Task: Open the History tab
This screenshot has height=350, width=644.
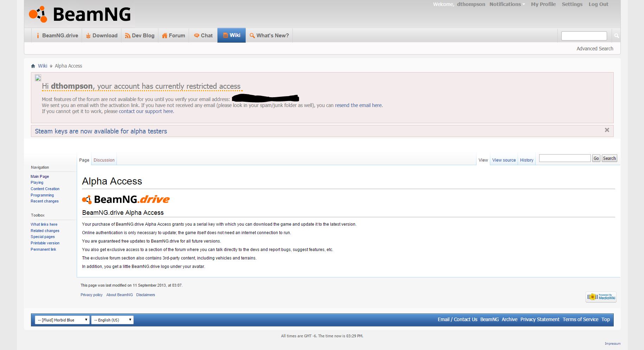Action: (x=527, y=160)
